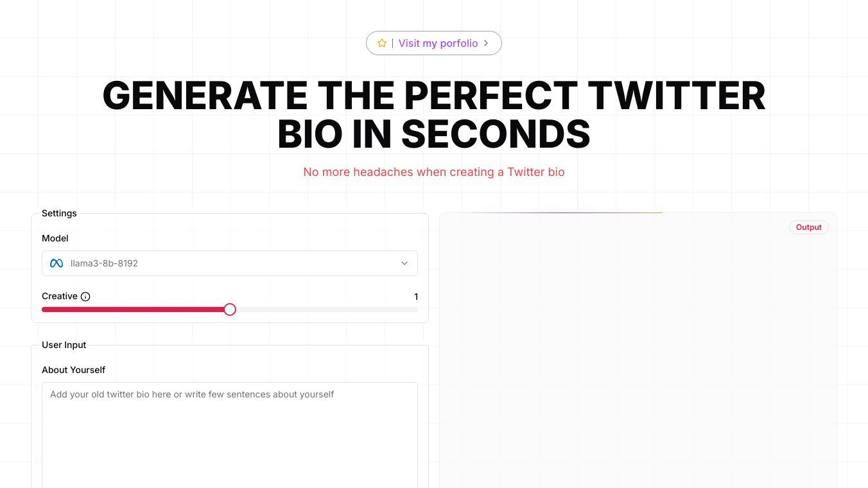Image resolution: width=868 pixels, height=488 pixels.
Task: Click the info icon next to Creative
Action: pyautogui.click(x=85, y=297)
